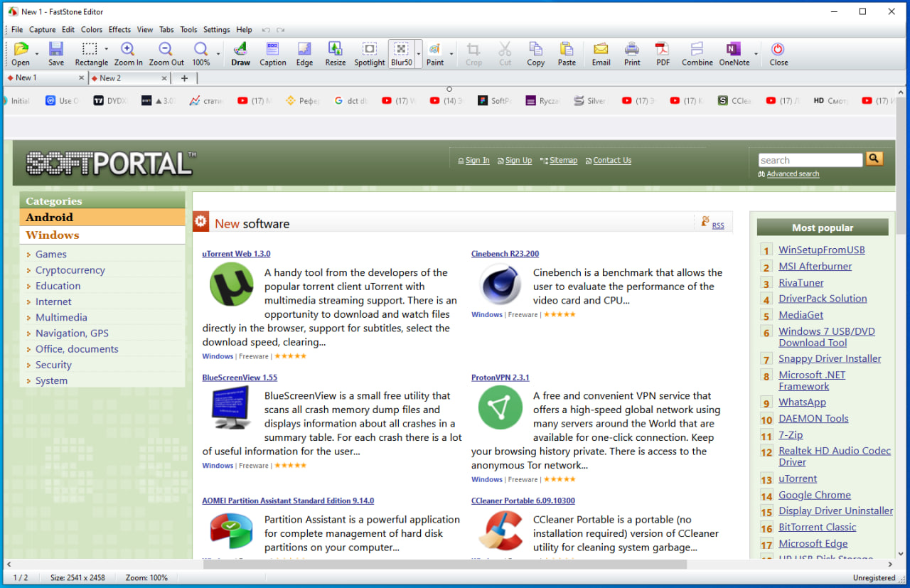The image size is (910, 588).
Task: Open the Capture menu
Action: point(42,30)
